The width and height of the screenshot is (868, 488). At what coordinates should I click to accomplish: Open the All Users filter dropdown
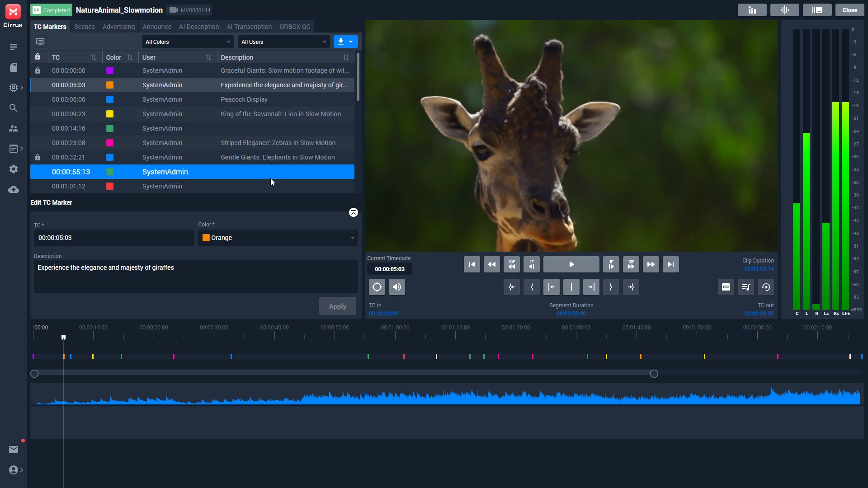click(283, 42)
